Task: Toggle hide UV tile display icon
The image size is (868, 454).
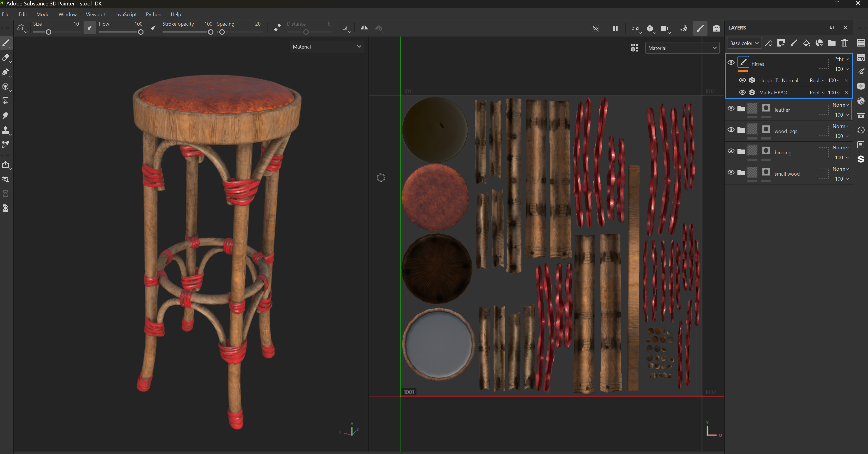Action: 595,28
